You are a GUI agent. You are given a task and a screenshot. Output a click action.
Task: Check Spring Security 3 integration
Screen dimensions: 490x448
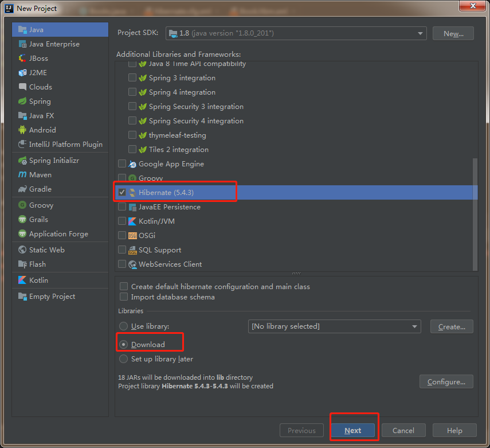(x=132, y=106)
